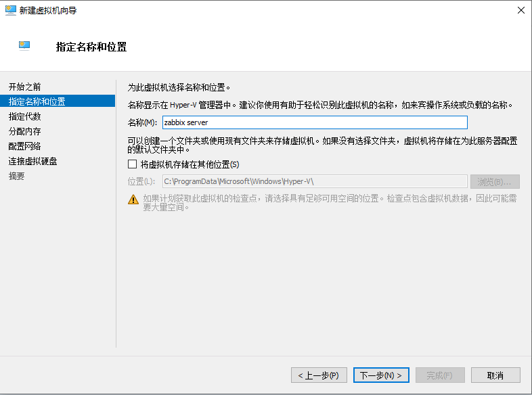Viewport: 532px width, 395px height.
Task: Click the 浏览(B)... browse button
Action: (495, 182)
